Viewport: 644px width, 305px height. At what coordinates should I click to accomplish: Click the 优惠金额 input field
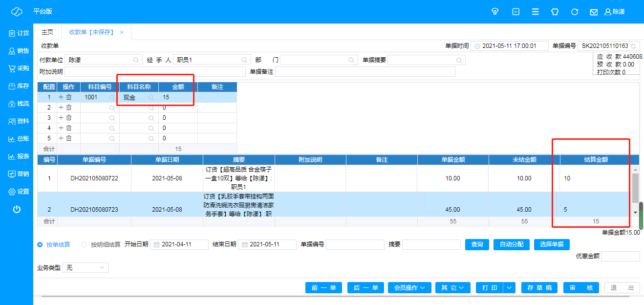[x=620, y=256]
